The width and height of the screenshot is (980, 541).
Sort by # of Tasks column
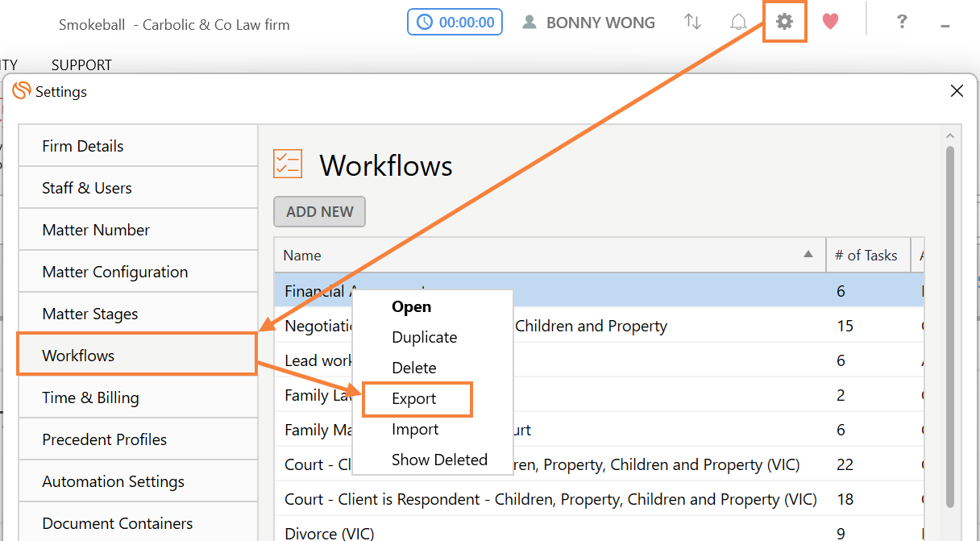(x=868, y=255)
